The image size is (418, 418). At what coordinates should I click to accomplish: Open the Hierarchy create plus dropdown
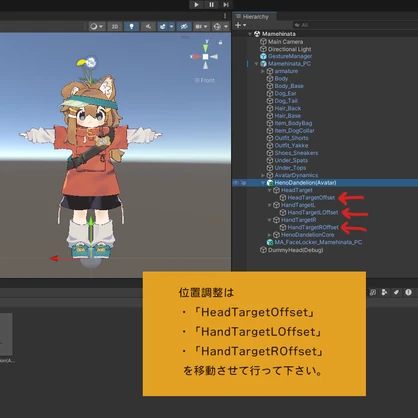click(x=240, y=25)
